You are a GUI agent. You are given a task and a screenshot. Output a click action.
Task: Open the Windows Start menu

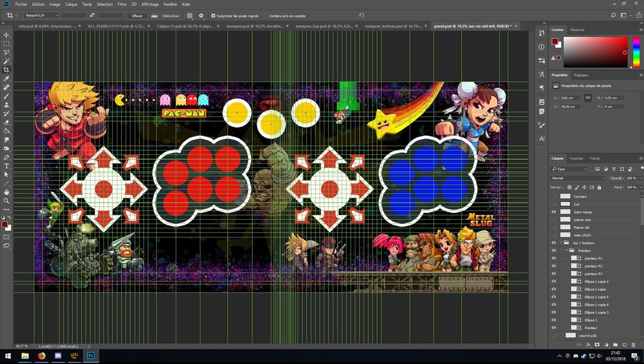tap(8, 356)
